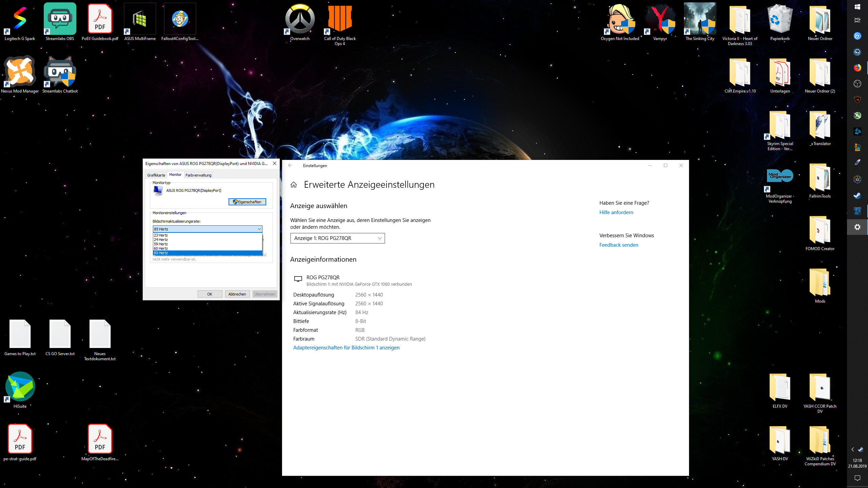868x488 pixels.
Task: Click the Uplay taskbar icon
Action: [x=857, y=36]
